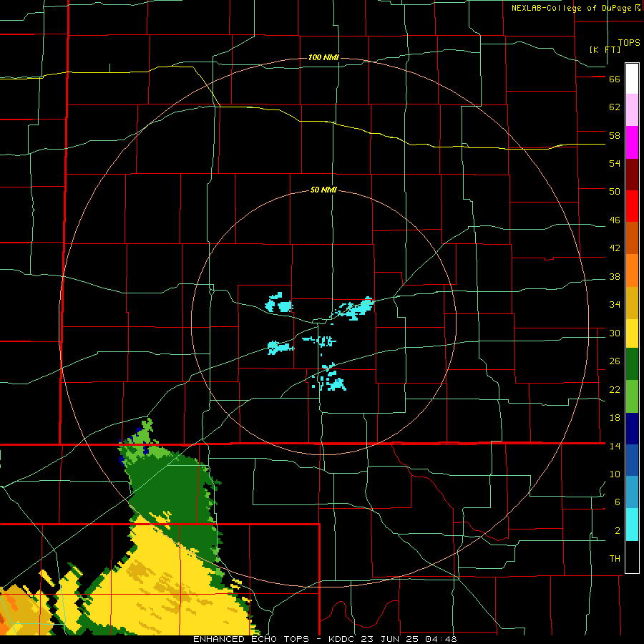Click the 'TH' threshold label

pyautogui.click(x=615, y=559)
